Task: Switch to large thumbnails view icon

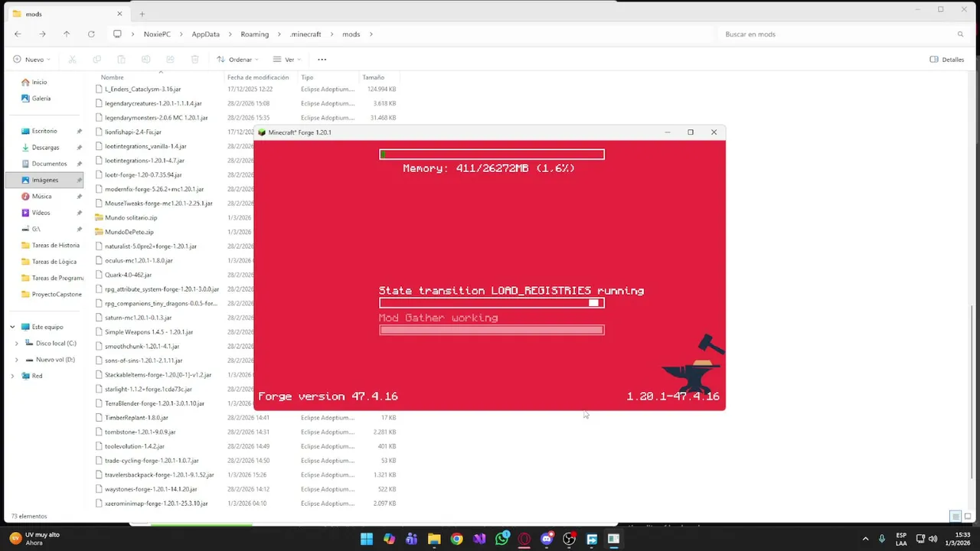Action: click(x=967, y=517)
